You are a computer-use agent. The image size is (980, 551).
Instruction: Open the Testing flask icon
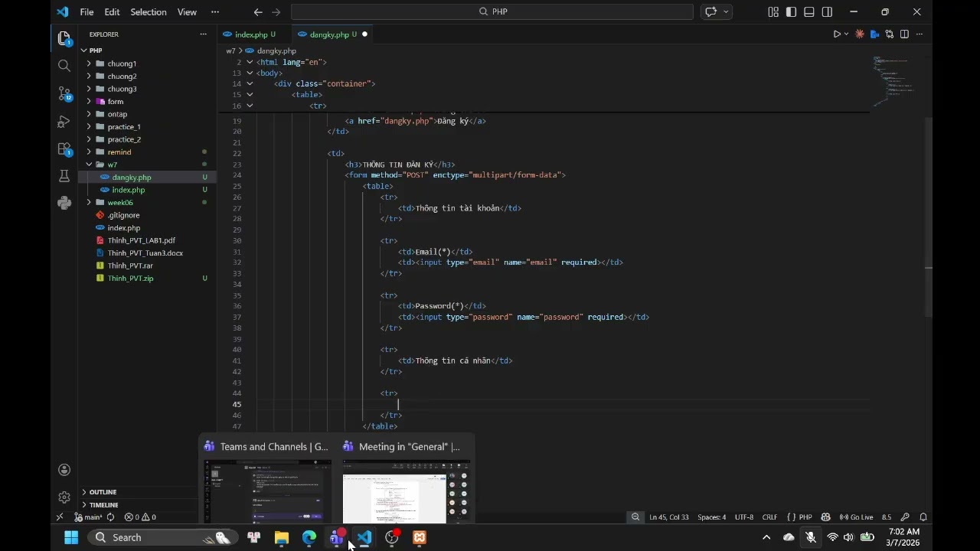[x=64, y=176]
